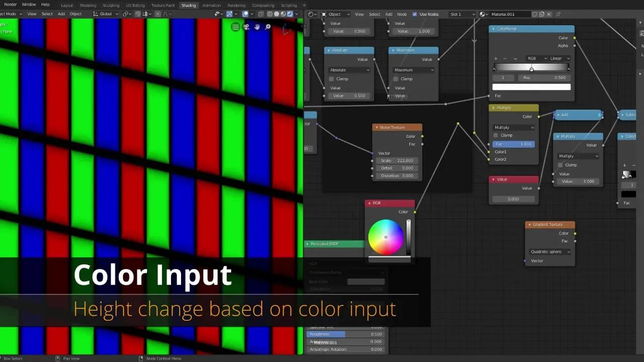Disable the Use Nodes checkbox
Image resolution: width=644 pixels, height=362 pixels.
415,14
